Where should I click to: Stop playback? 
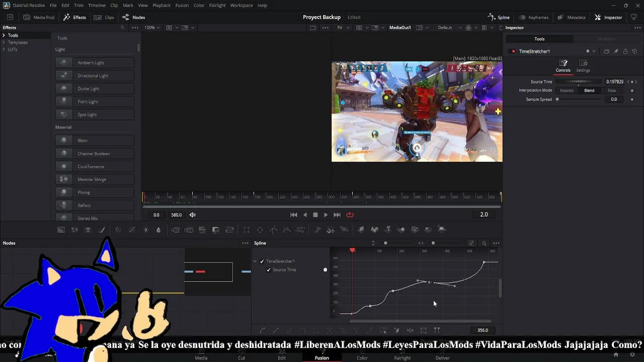315,215
